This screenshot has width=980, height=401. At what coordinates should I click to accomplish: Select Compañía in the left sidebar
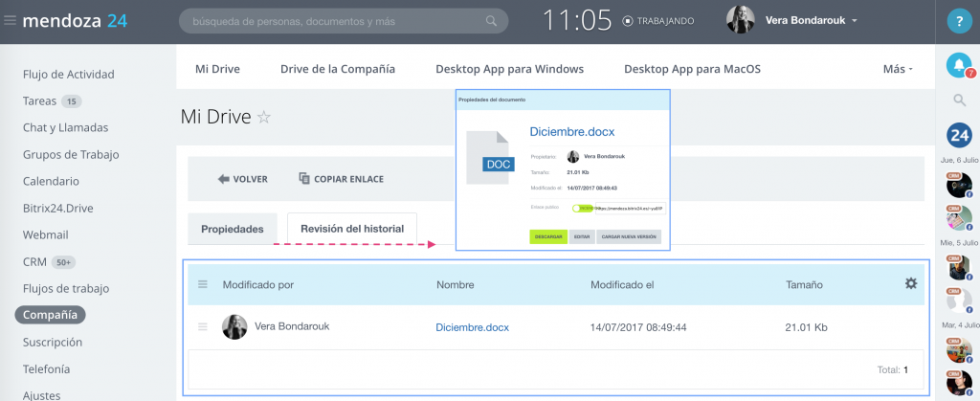51,316
